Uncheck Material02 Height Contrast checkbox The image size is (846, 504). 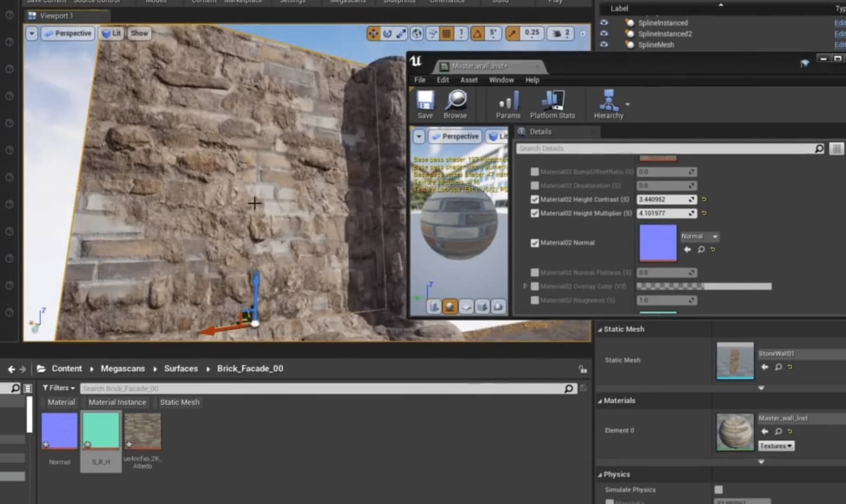535,199
